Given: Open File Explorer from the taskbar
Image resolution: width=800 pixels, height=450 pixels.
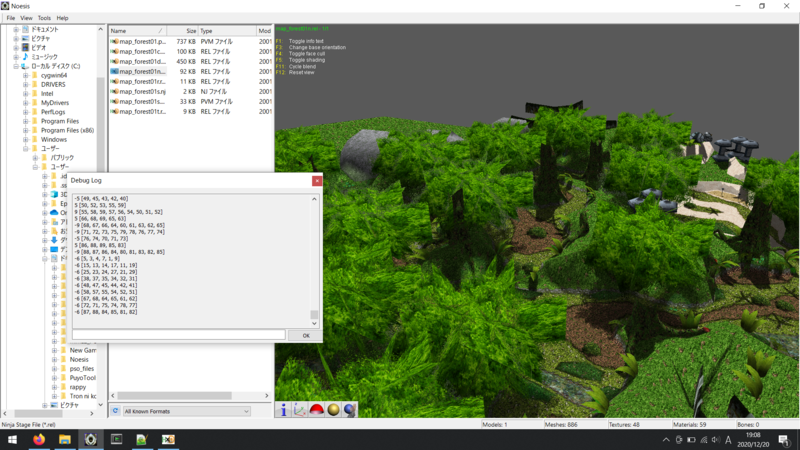Looking at the screenshot, I should click(x=65, y=439).
